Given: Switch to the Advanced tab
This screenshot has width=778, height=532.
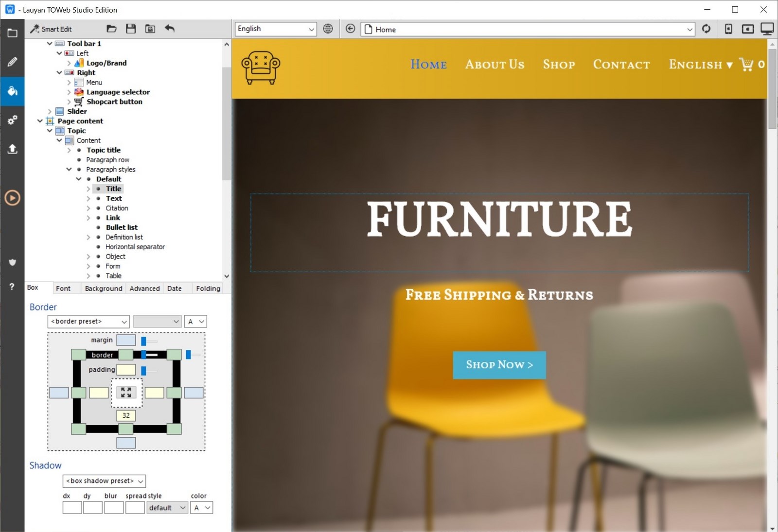Looking at the screenshot, I should pyautogui.click(x=144, y=288).
